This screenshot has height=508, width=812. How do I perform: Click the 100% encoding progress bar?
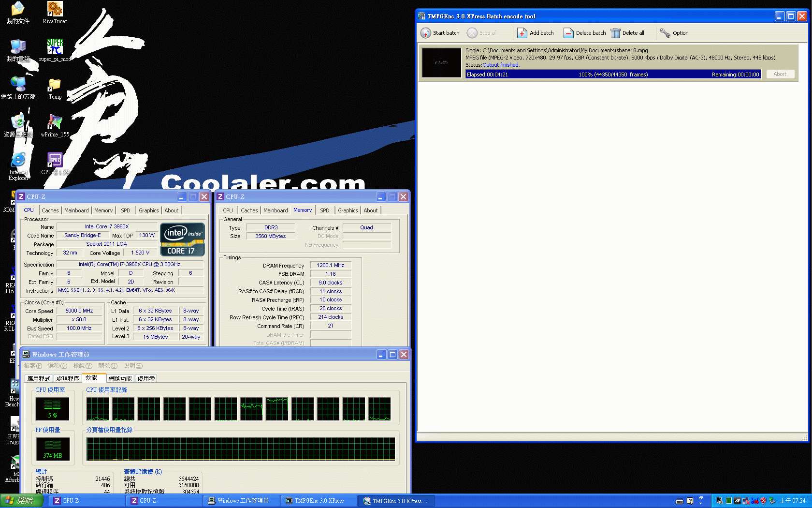pyautogui.click(x=613, y=75)
